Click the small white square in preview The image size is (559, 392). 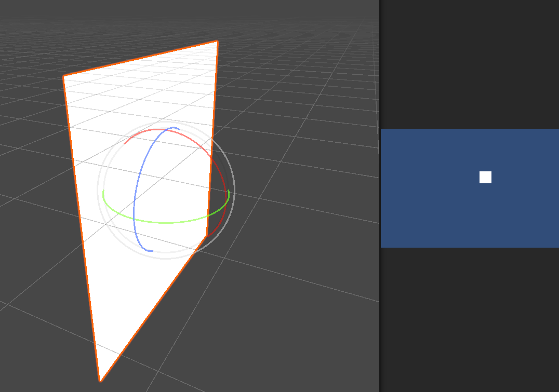point(485,177)
